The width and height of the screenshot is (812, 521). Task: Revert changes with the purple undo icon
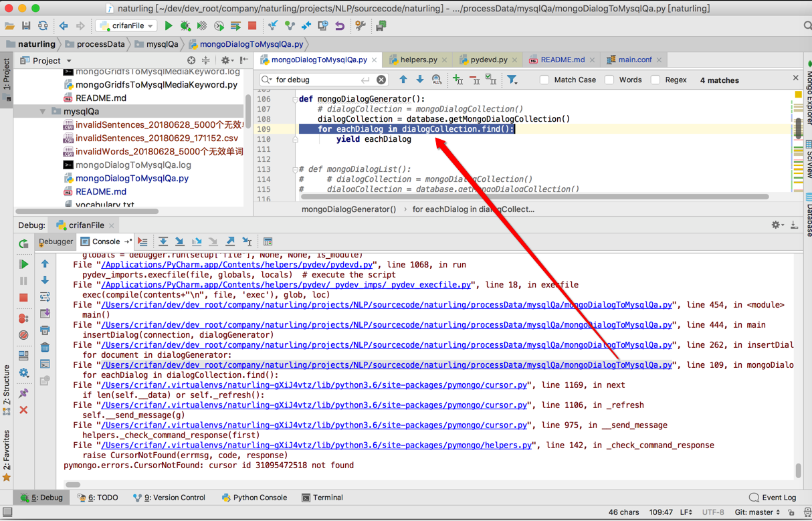(x=340, y=26)
